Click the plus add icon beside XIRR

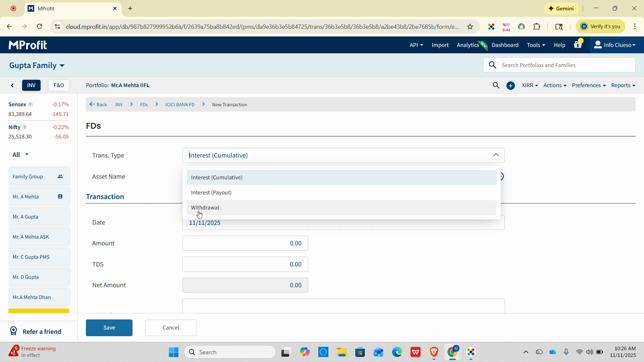pos(511,86)
